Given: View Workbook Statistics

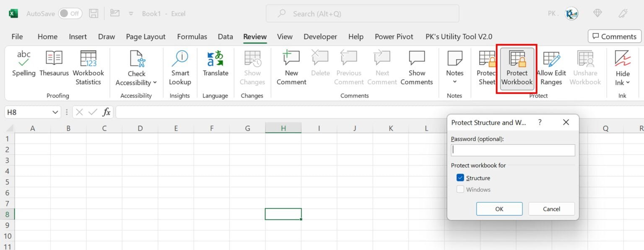Looking at the screenshot, I should [88, 66].
